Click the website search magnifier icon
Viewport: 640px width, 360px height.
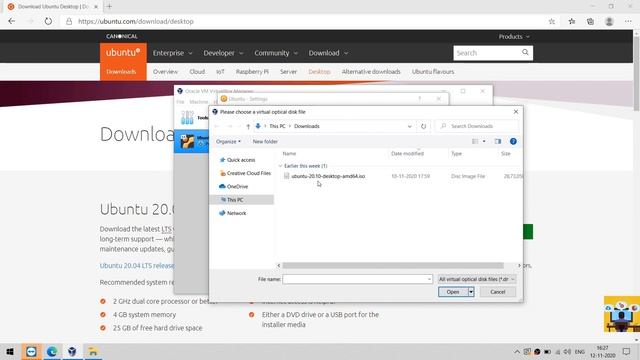tap(525, 52)
